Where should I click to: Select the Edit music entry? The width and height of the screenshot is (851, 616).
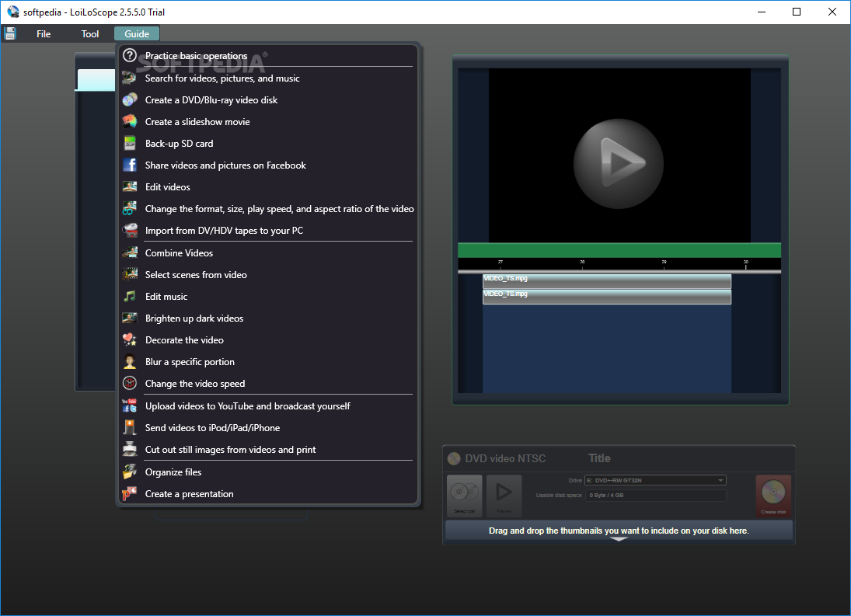tap(166, 296)
